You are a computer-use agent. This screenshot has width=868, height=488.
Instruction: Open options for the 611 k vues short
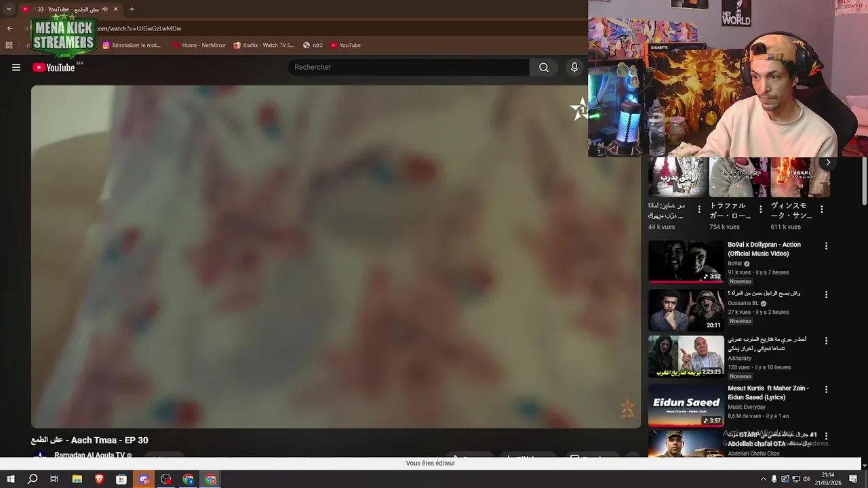tap(822, 209)
